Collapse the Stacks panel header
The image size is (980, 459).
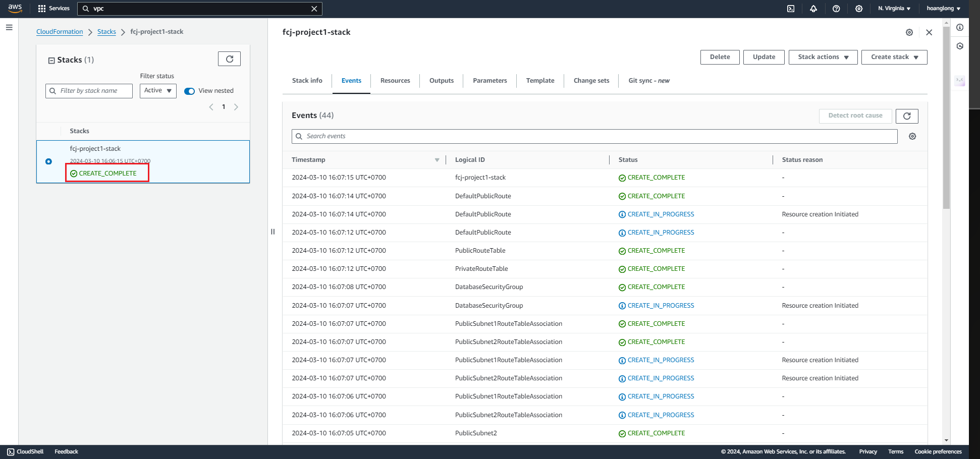tap(51, 61)
